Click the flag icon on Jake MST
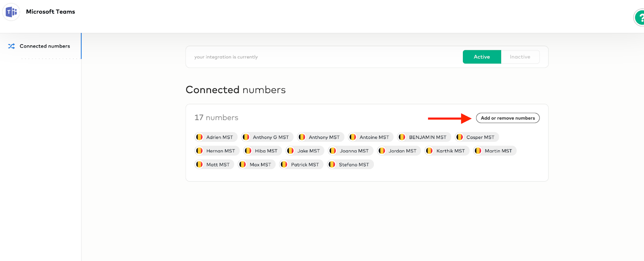644x261 pixels. point(290,151)
